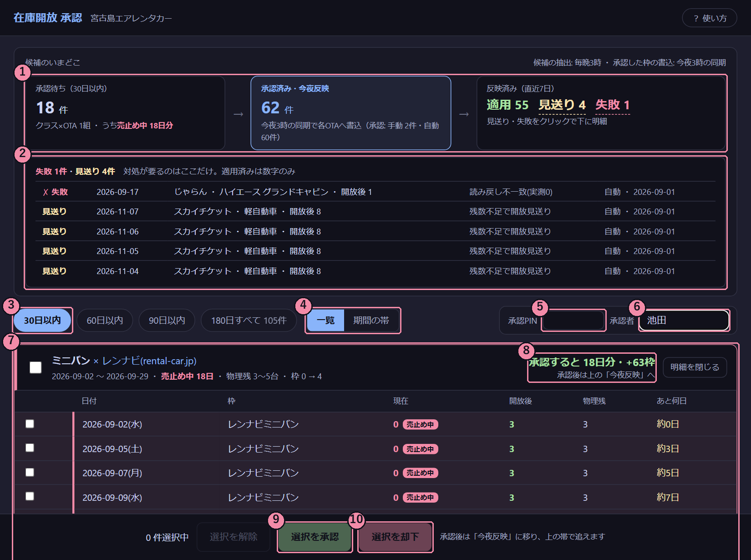
Task: Select the 2026-09-07(月) row checkbox
Action: [30, 472]
